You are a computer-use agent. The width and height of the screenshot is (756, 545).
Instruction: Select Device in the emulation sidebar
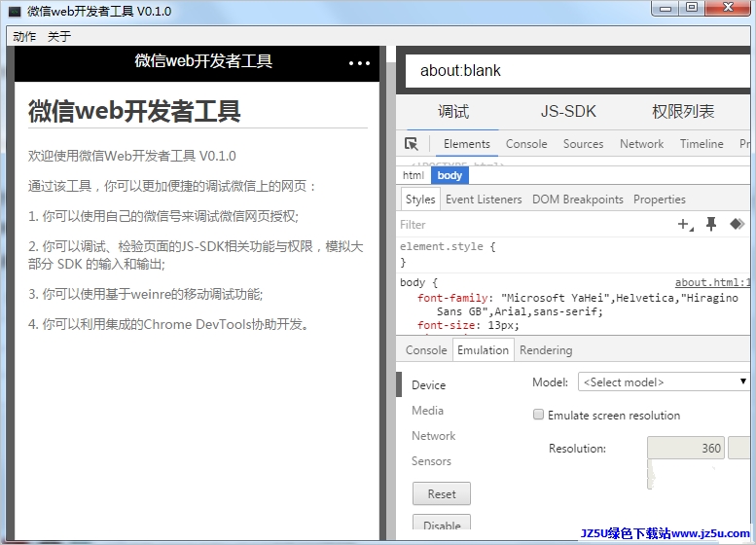[428, 384]
